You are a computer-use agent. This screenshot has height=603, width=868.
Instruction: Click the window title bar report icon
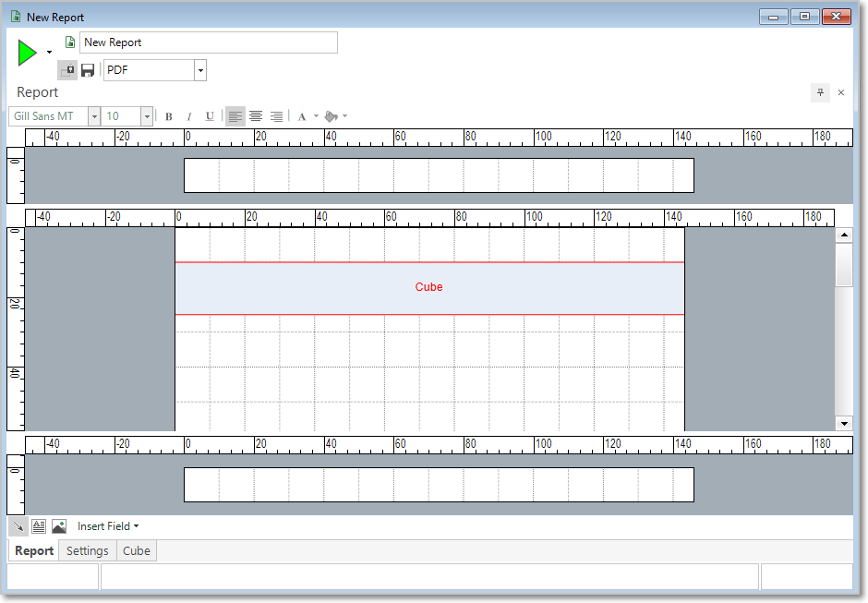point(16,18)
